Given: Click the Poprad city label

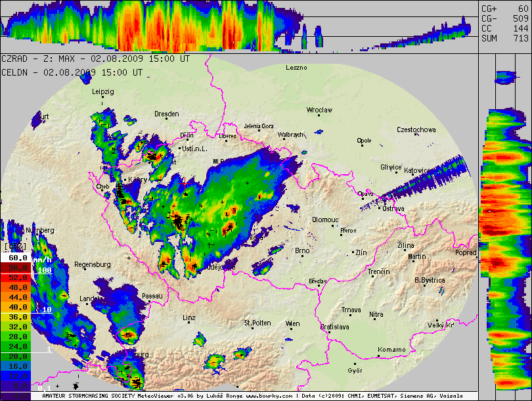Looking at the screenshot, I should 466,252.
